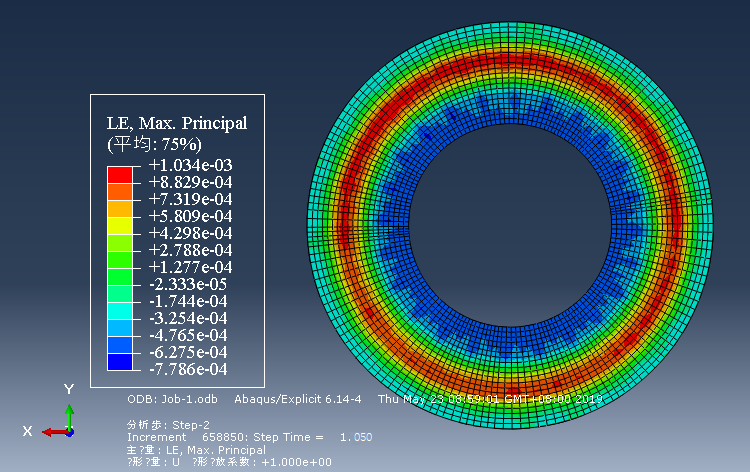Click the yellow legend color swatch
Screen dimensions: 750x472
pos(120,226)
